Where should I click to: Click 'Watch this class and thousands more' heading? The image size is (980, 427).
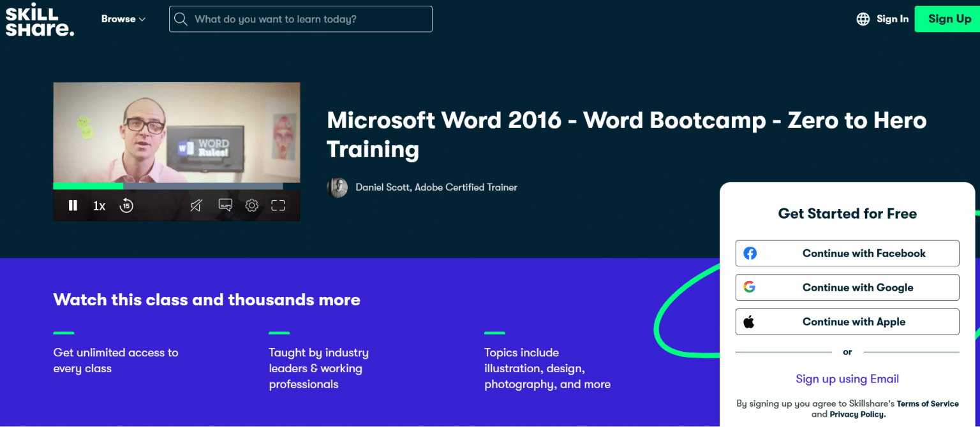[207, 300]
